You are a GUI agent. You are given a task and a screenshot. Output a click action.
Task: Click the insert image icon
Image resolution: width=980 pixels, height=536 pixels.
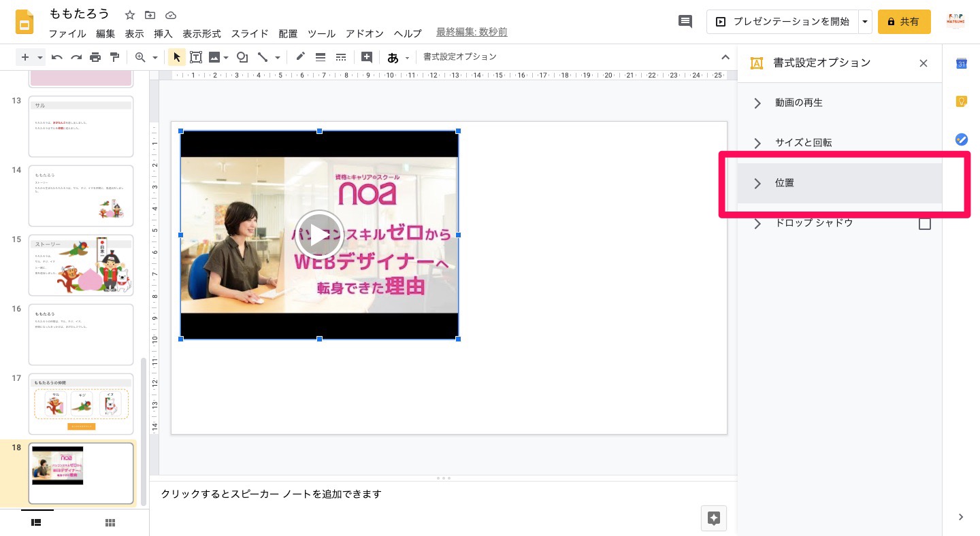click(214, 57)
